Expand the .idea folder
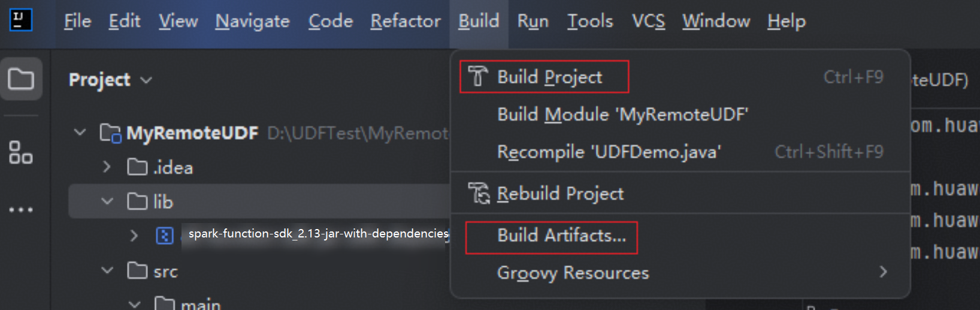The height and width of the screenshot is (310, 980). pos(107,167)
